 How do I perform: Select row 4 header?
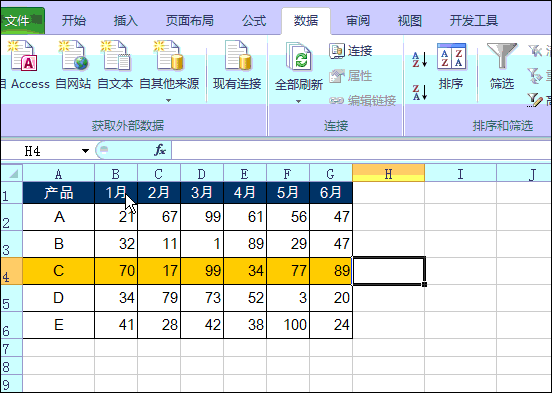(11, 271)
